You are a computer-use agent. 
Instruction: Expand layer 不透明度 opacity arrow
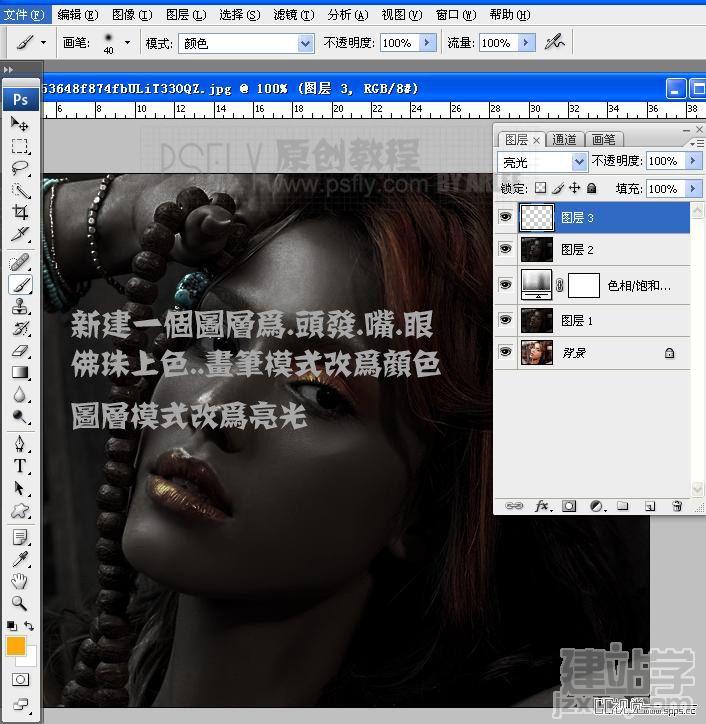click(x=693, y=161)
